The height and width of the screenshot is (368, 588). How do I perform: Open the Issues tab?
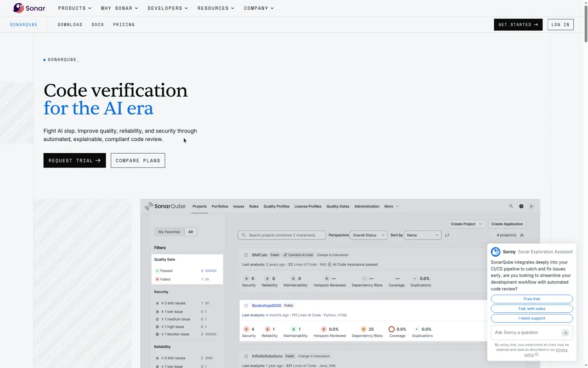[x=238, y=207]
